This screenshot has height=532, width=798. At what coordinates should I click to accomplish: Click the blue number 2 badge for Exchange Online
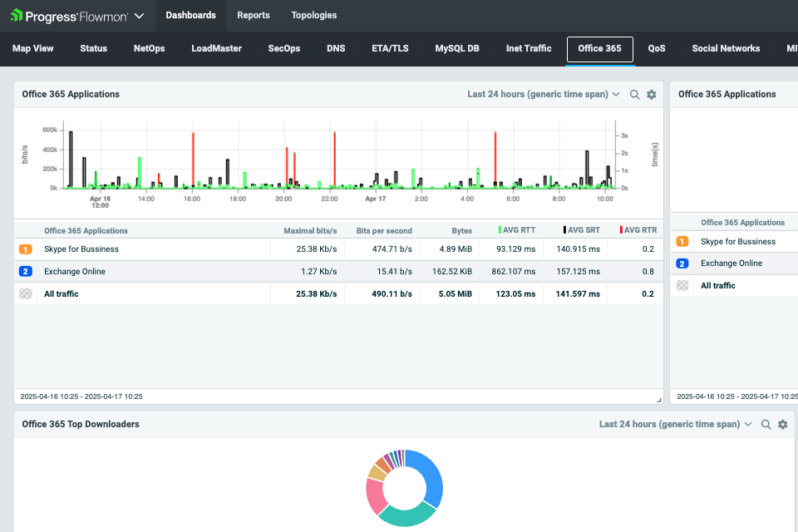click(x=26, y=272)
